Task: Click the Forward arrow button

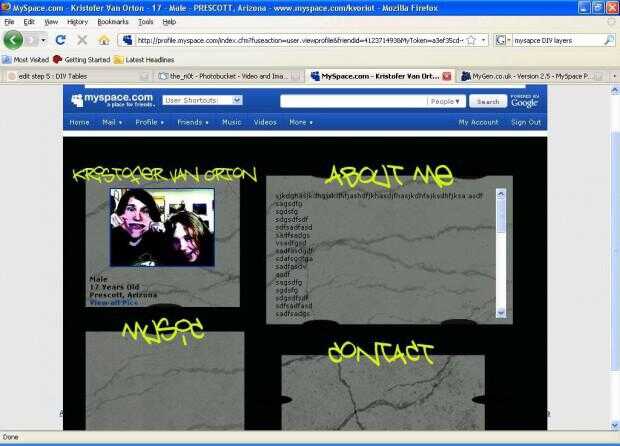Action: click(x=32, y=40)
